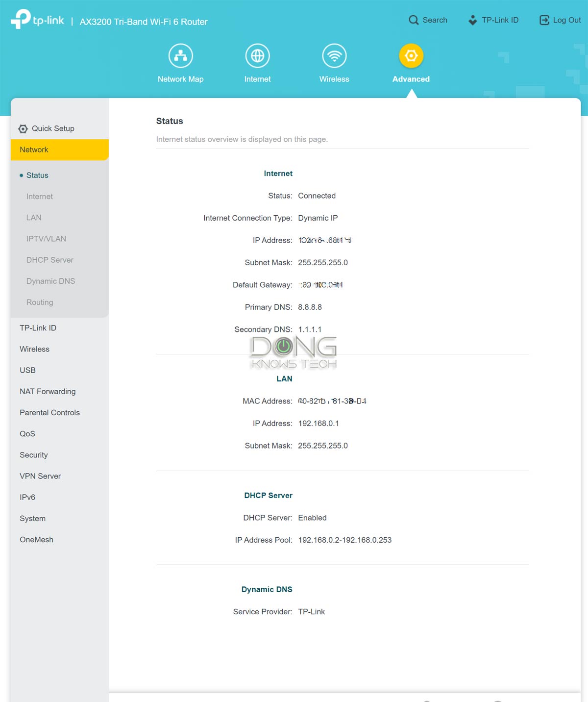Click the Log Out icon

544,20
